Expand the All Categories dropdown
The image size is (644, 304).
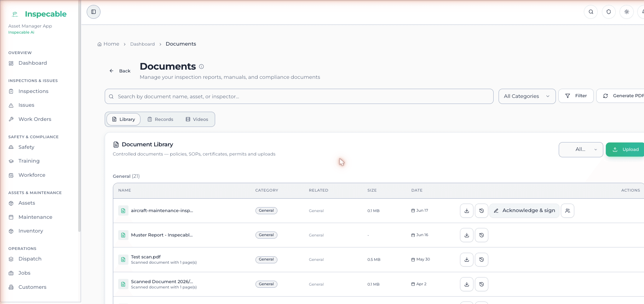pos(527,96)
